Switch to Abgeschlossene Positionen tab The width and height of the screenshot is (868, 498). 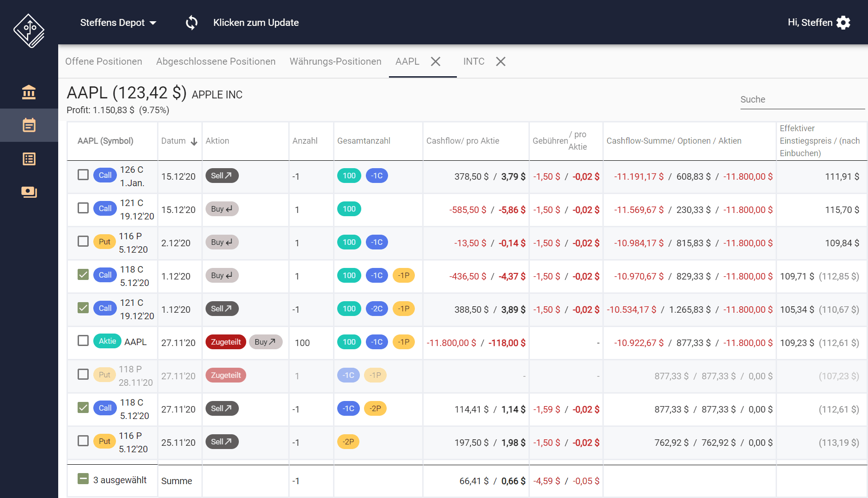(x=216, y=61)
